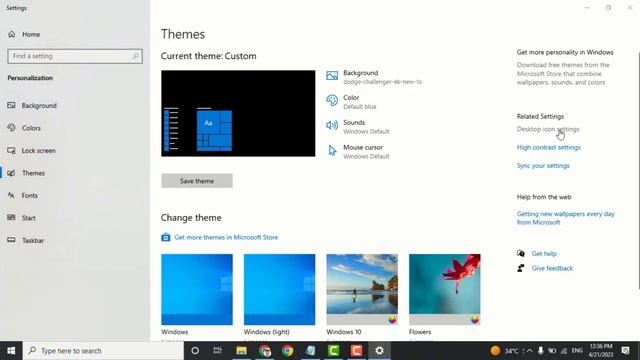This screenshot has width=640, height=360.
Task: Open the red Camtasia recorder icon
Action: coord(356,351)
